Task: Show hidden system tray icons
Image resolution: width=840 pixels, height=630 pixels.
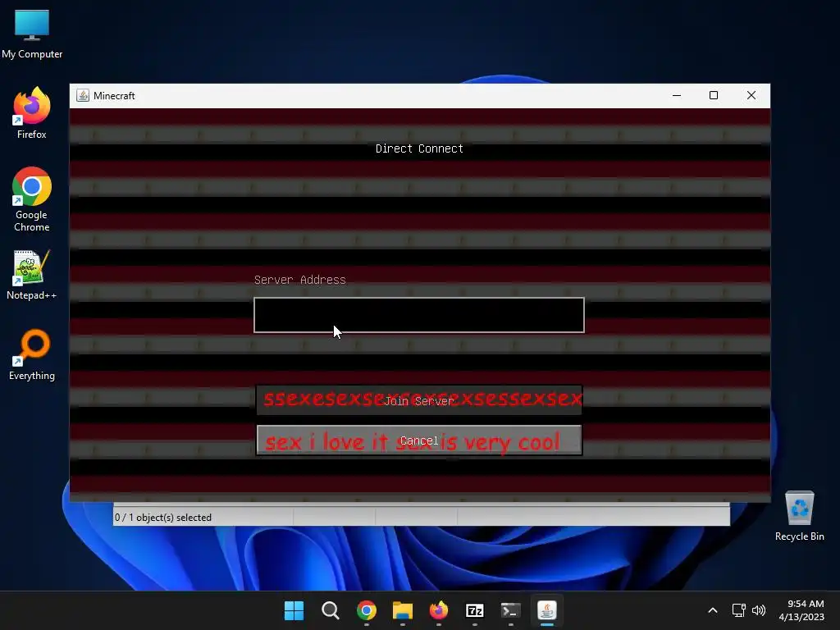Action: (x=713, y=610)
